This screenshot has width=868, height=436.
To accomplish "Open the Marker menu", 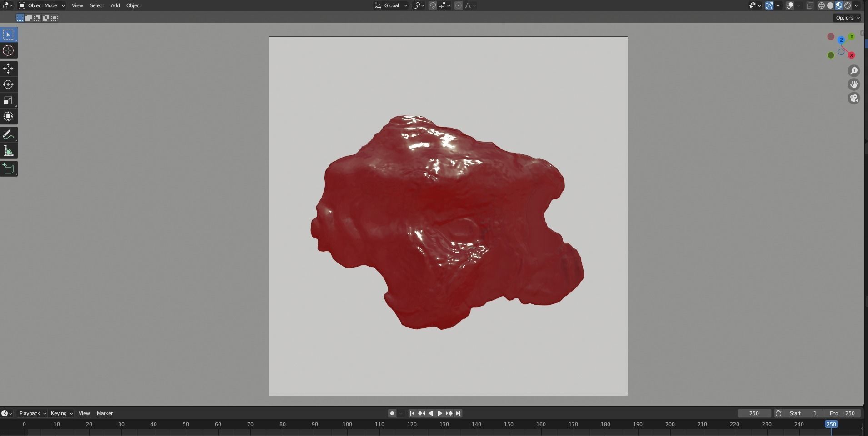I will [105, 413].
